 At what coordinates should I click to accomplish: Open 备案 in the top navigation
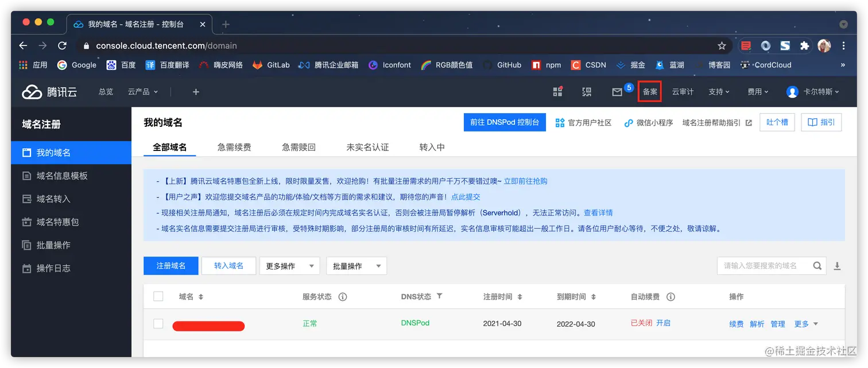(x=650, y=92)
